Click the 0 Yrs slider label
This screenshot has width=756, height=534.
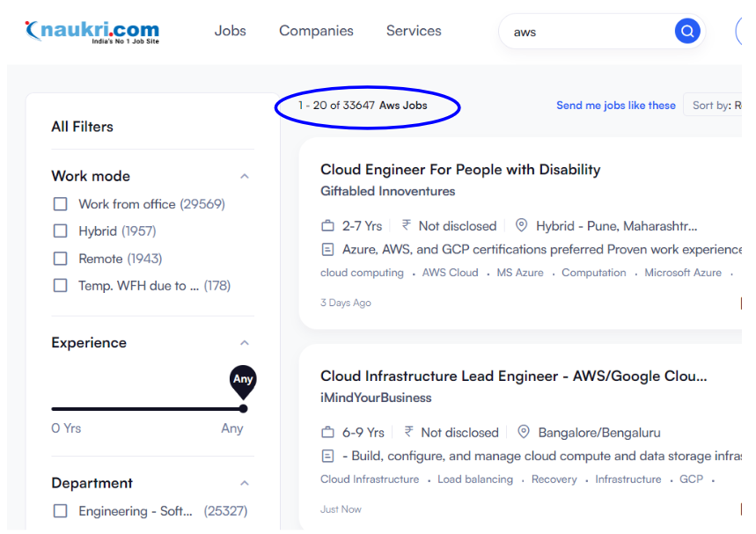66,428
